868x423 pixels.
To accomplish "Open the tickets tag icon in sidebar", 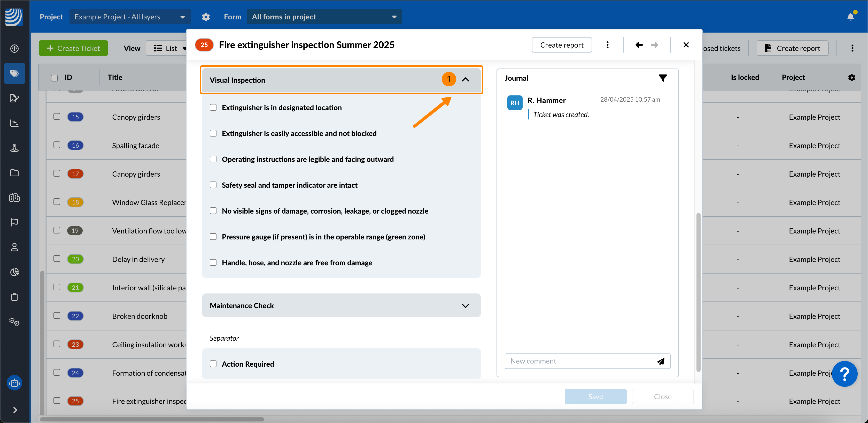I will click(x=14, y=73).
